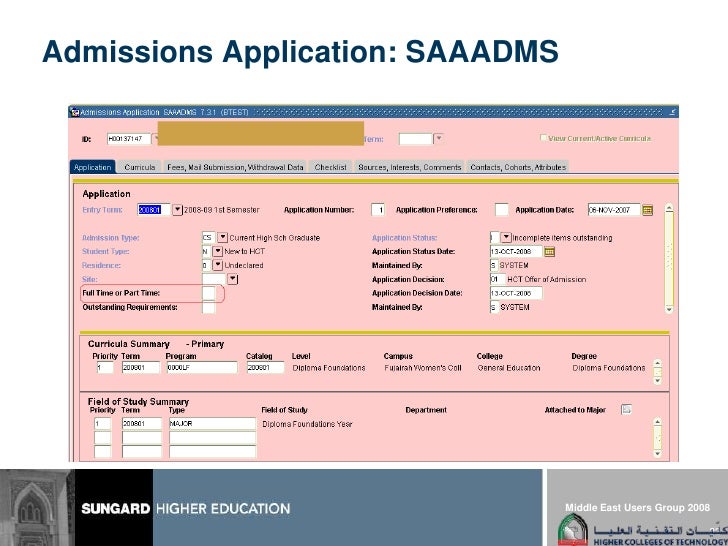Click the Admission Type code field
The image size is (728, 546).
pyautogui.click(x=208, y=238)
